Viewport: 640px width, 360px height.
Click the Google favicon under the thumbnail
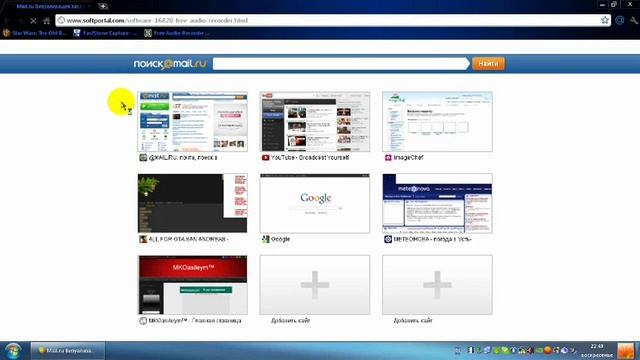click(x=266, y=239)
